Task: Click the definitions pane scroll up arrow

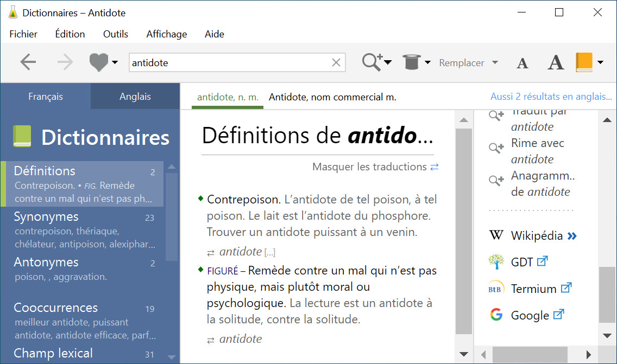Action: tap(464, 120)
